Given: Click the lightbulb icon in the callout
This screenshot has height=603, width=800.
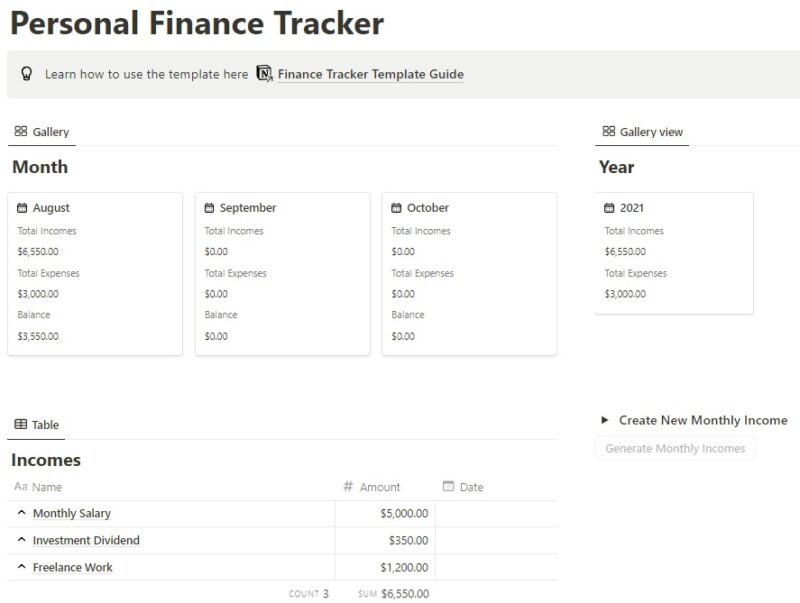Looking at the screenshot, I should click(27, 74).
